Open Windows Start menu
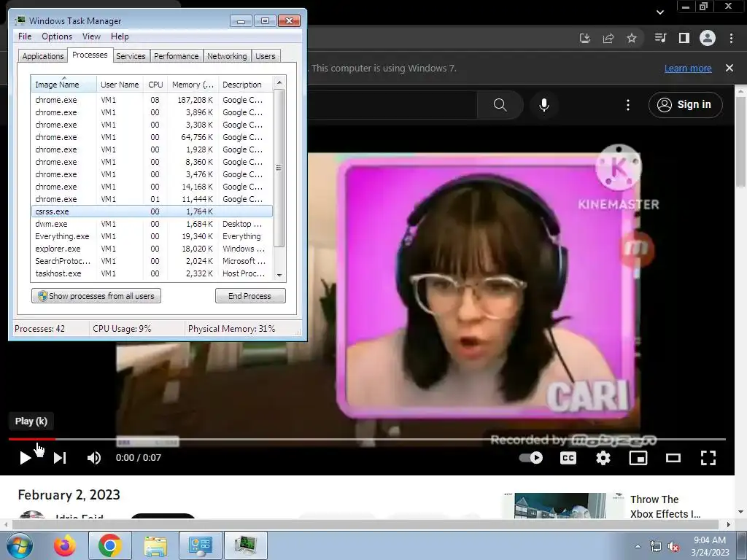 tap(20, 545)
